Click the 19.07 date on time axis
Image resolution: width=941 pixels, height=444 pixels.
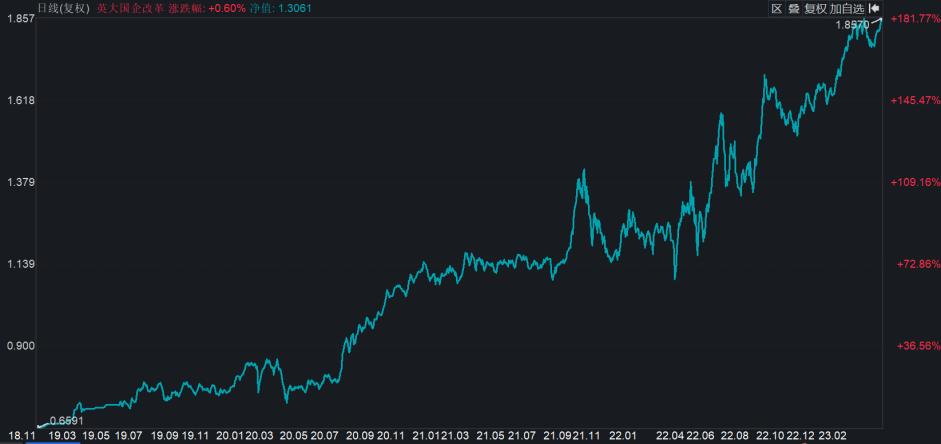pyautogui.click(x=128, y=434)
